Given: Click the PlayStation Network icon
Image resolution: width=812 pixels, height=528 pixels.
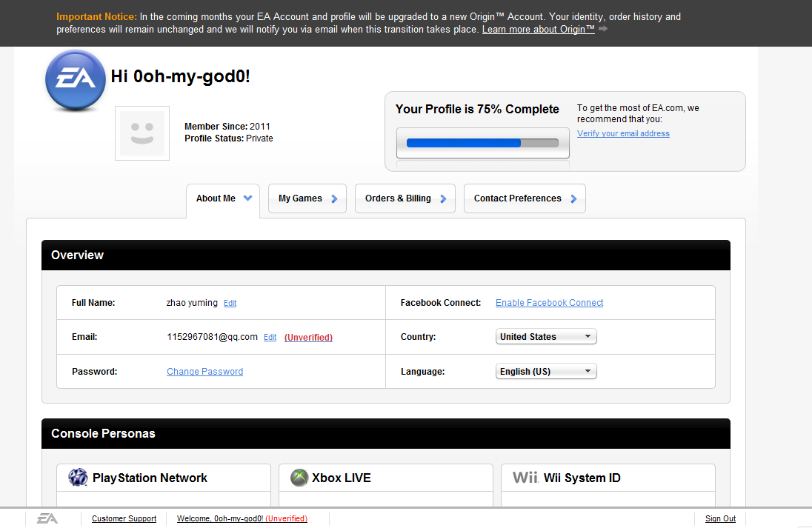Looking at the screenshot, I should (x=79, y=477).
